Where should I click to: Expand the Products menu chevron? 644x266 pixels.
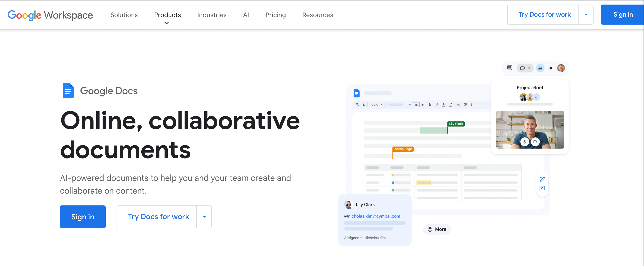[x=167, y=23]
